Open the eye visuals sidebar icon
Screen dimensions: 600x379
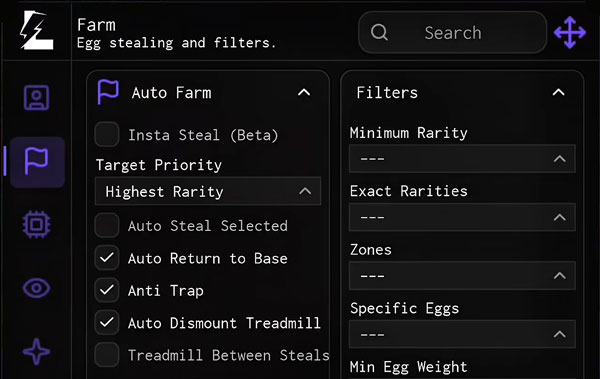[36, 288]
